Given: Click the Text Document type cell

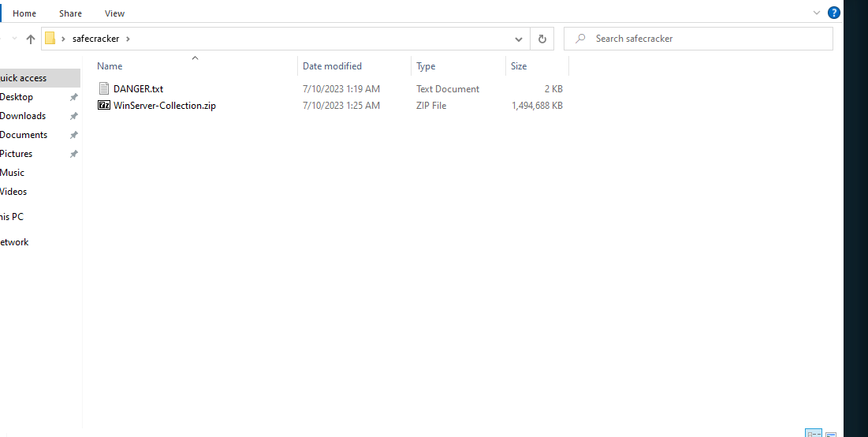Looking at the screenshot, I should pyautogui.click(x=448, y=88).
